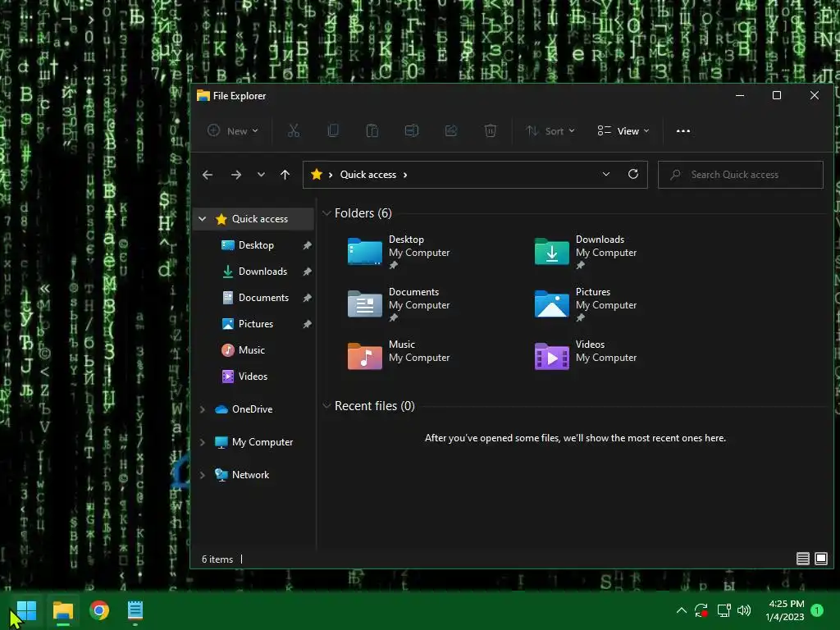This screenshot has width=840, height=630.
Task: Select the Documents folder tile
Action: [399, 304]
